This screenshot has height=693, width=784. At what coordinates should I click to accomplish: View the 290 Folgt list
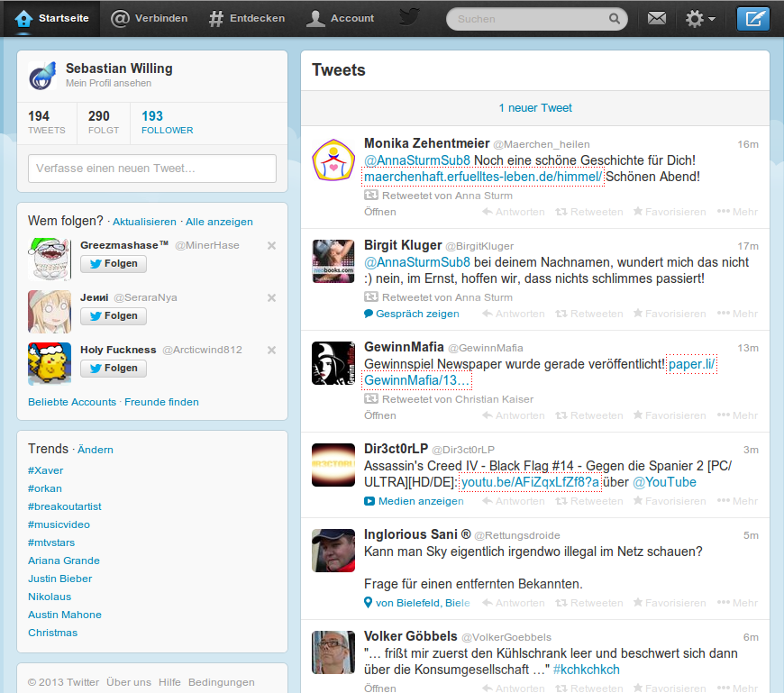(x=104, y=123)
